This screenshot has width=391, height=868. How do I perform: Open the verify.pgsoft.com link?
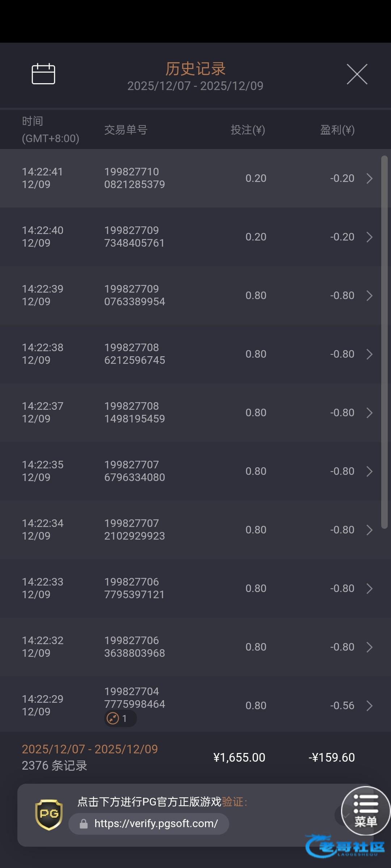(x=156, y=824)
